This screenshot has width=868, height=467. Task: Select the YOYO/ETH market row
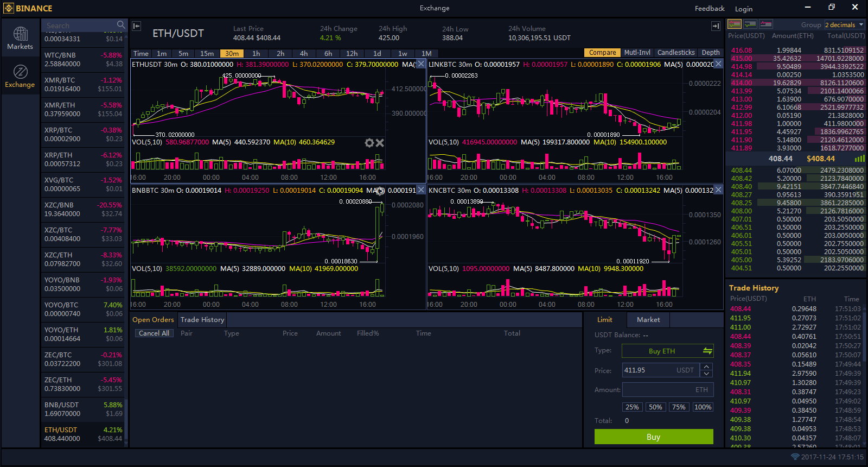pos(83,335)
